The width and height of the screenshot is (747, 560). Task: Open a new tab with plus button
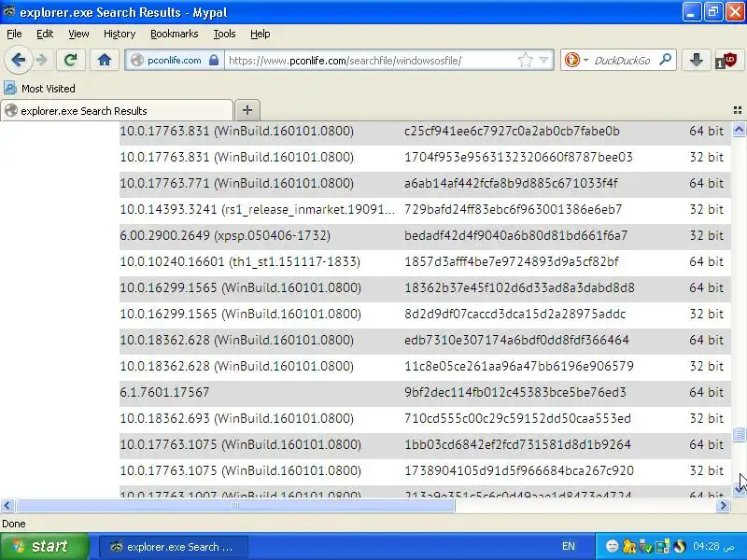[247, 110]
